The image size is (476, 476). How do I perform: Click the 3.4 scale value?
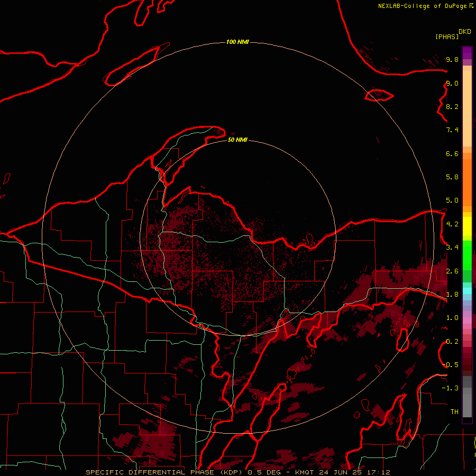pyautogui.click(x=452, y=247)
